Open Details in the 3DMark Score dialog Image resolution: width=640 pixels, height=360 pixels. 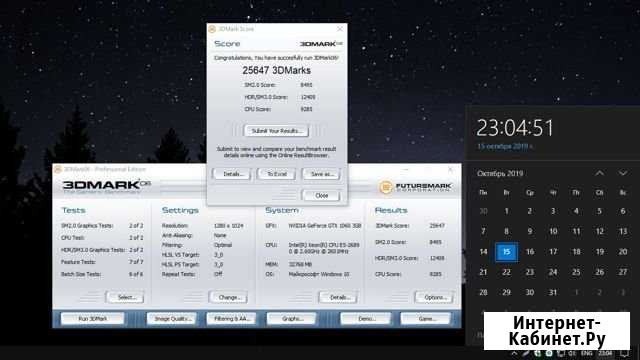232,174
